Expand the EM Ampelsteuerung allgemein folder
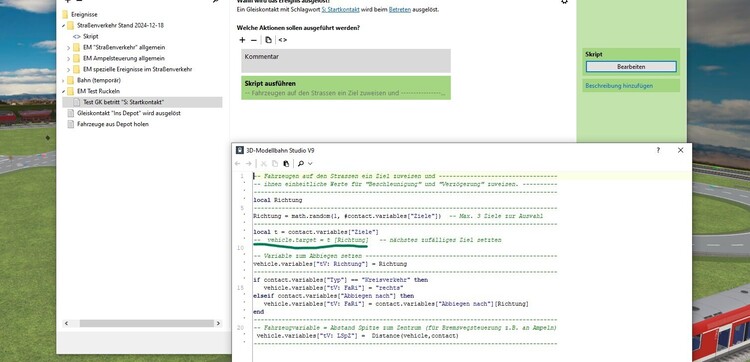The height and width of the screenshot is (362, 750). [x=68, y=58]
